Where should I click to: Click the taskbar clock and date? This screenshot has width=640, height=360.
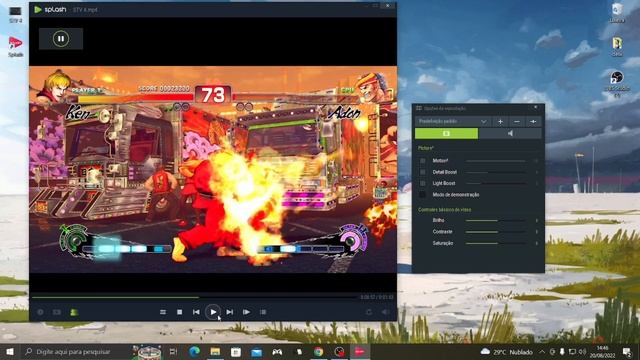pyautogui.click(x=602, y=351)
